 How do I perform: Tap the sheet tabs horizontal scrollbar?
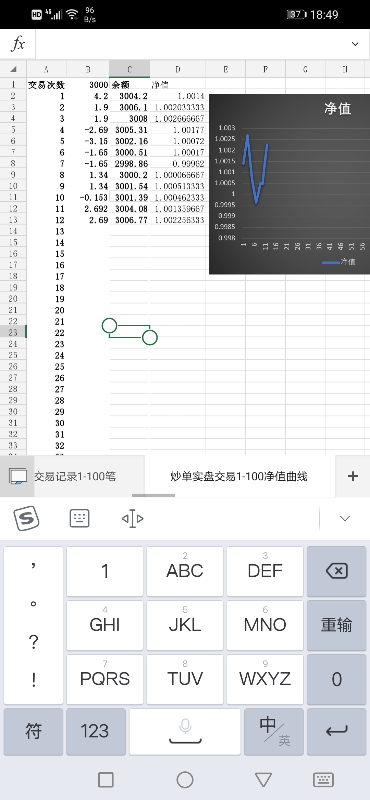(x=153, y=495)
